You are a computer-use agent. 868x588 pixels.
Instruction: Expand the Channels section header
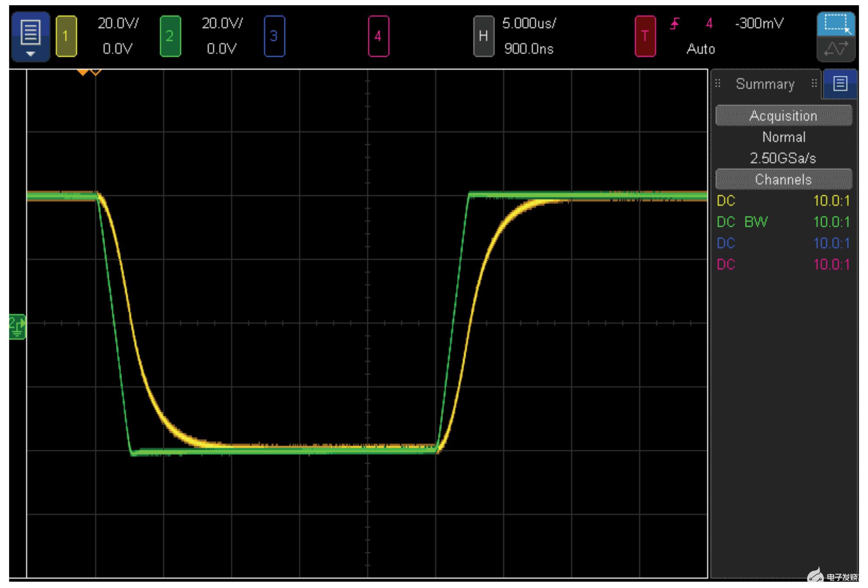click(x=783, y=179)
